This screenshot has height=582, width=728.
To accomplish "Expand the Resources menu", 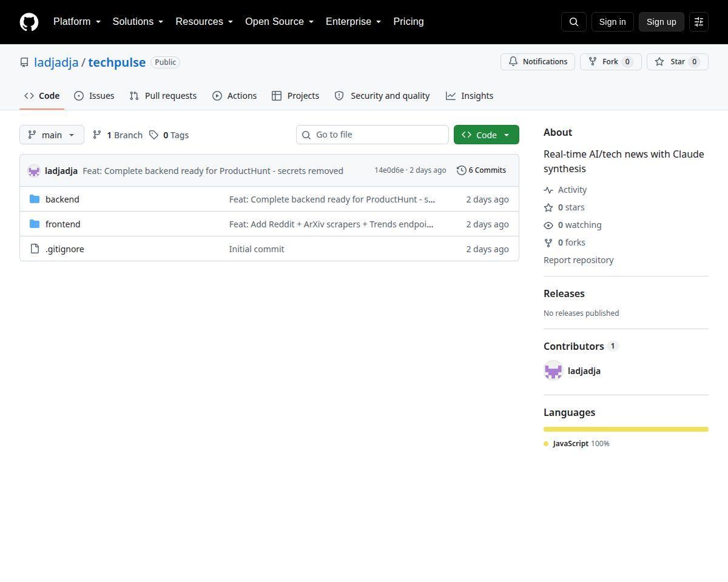I will (204, 22).
